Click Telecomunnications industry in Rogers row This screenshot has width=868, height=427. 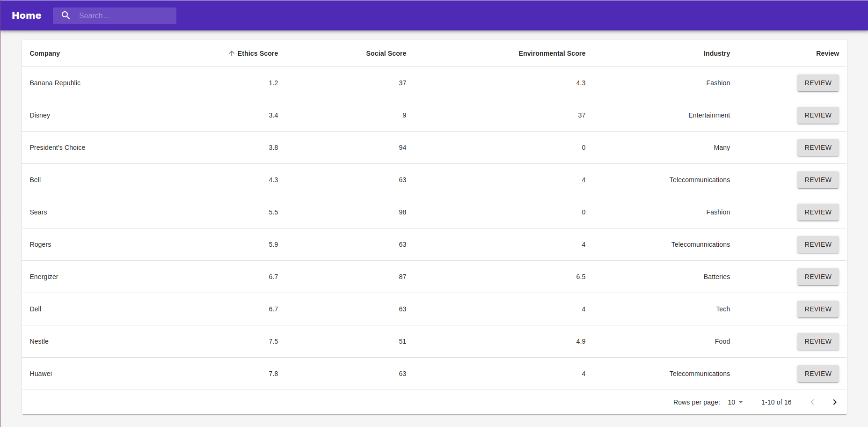(700, 244)
